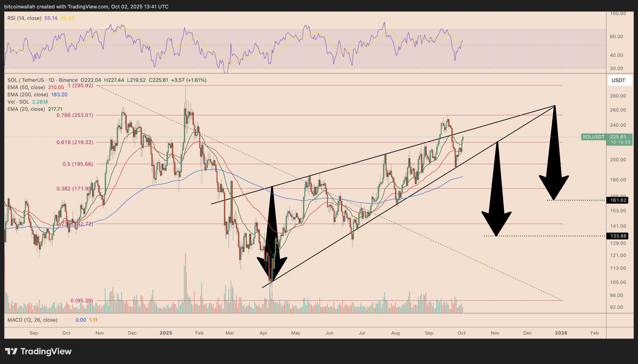Image resolution: width=638 pixels, height=364 pixels.
Task: Click the MACD (12, 26, close) pane legend
Action: point(32,320)
